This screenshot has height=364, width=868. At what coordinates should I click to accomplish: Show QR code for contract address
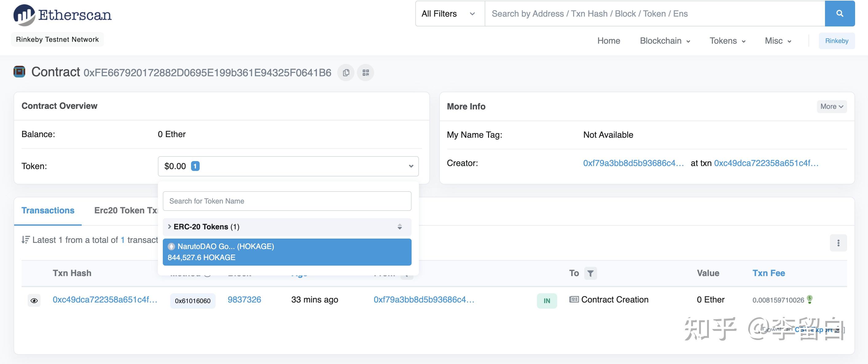(x=366, y=73)
